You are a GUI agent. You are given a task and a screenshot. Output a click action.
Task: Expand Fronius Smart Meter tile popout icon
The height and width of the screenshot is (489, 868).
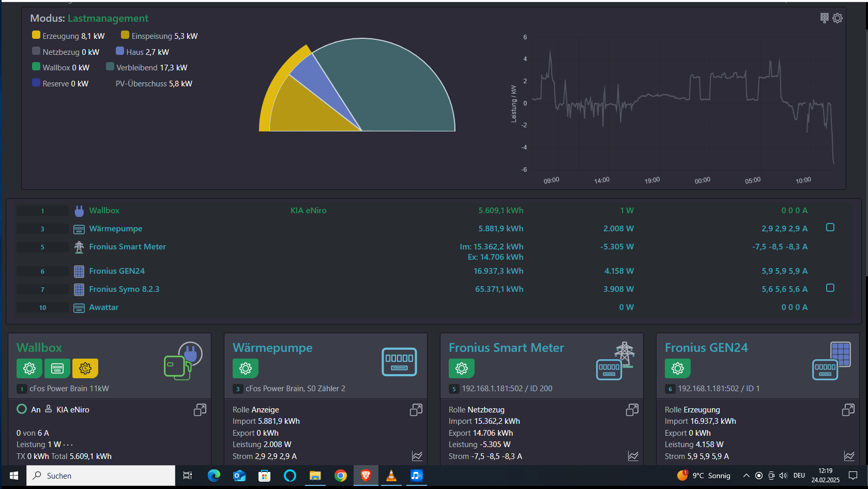click(632, 410)
